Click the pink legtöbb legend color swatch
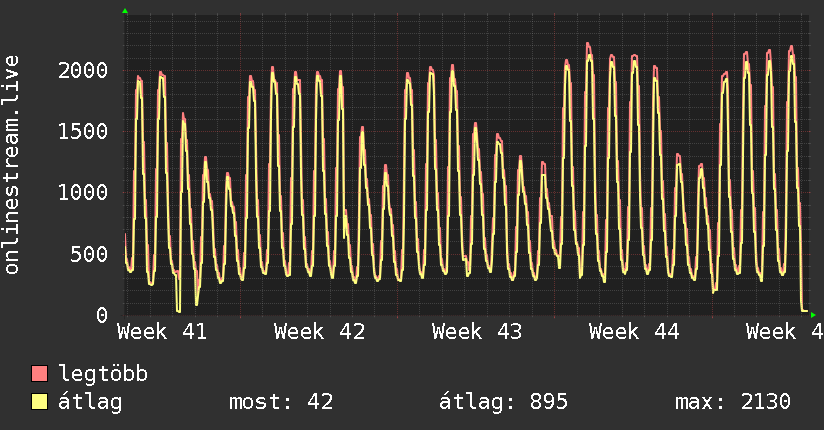The image size is (824, 430). tap(39, 374)
